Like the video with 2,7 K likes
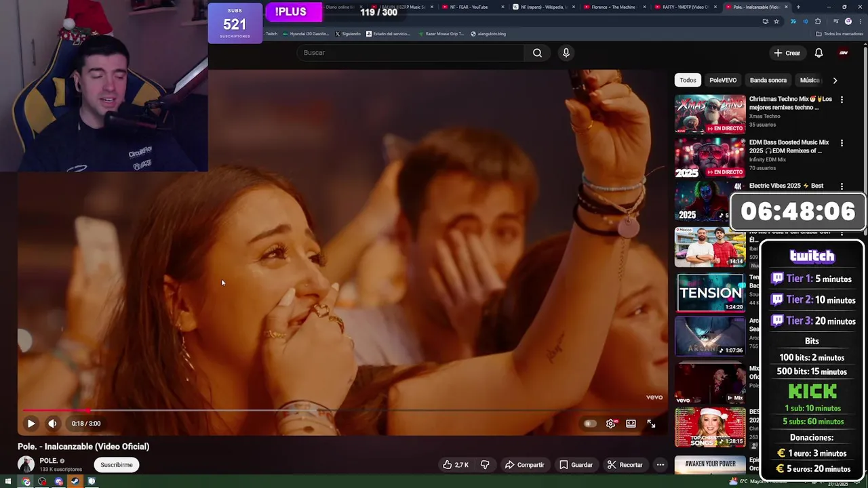The height and width of the screenshot is (488, 868). tap(456, 465)
